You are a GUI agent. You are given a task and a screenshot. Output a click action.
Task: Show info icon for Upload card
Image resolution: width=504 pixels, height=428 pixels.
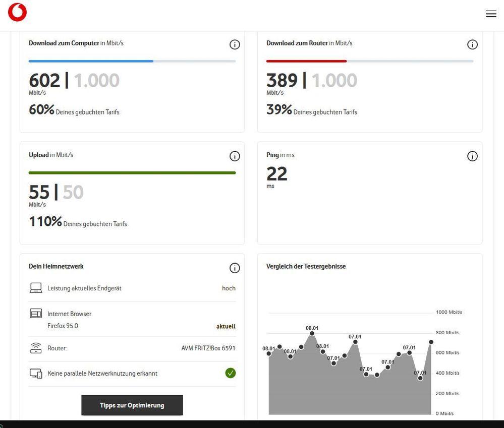click(x=235, y=156)
